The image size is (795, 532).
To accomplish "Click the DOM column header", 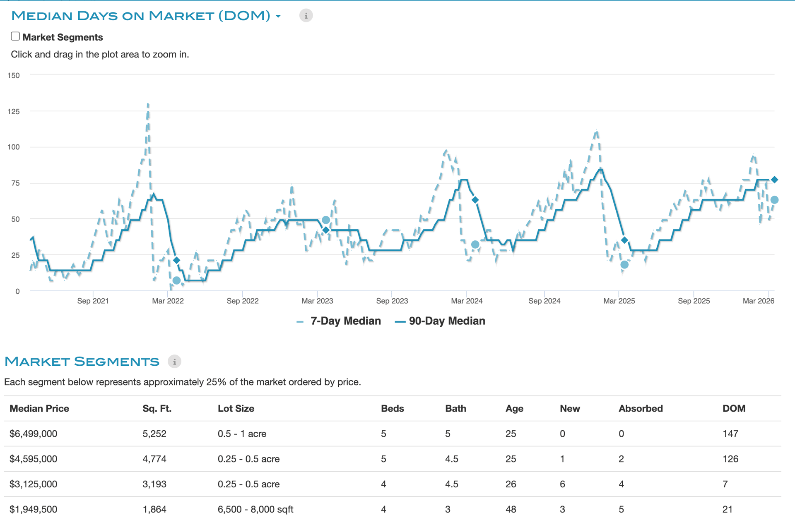I will click(734, 408).
